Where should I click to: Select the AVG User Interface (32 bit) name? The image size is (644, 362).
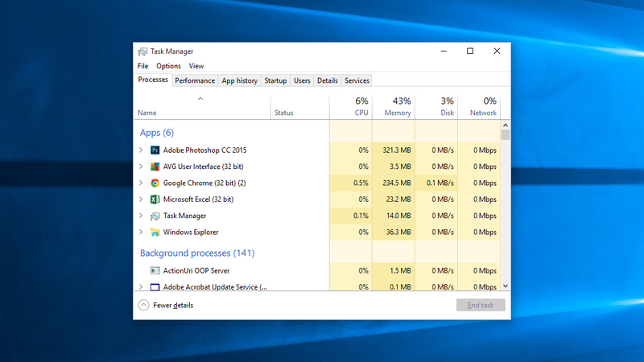204,167
